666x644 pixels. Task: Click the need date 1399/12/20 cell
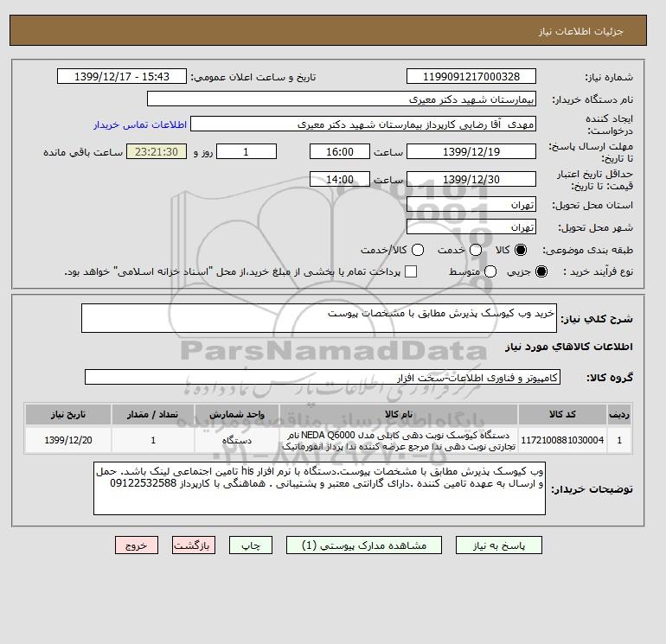tap(68, 440)
